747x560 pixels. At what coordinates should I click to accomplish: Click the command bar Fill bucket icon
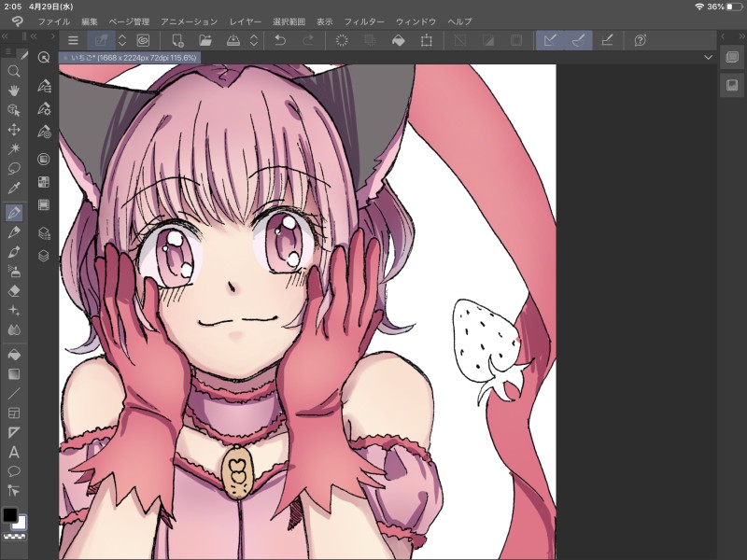click(x=399, y=40)
